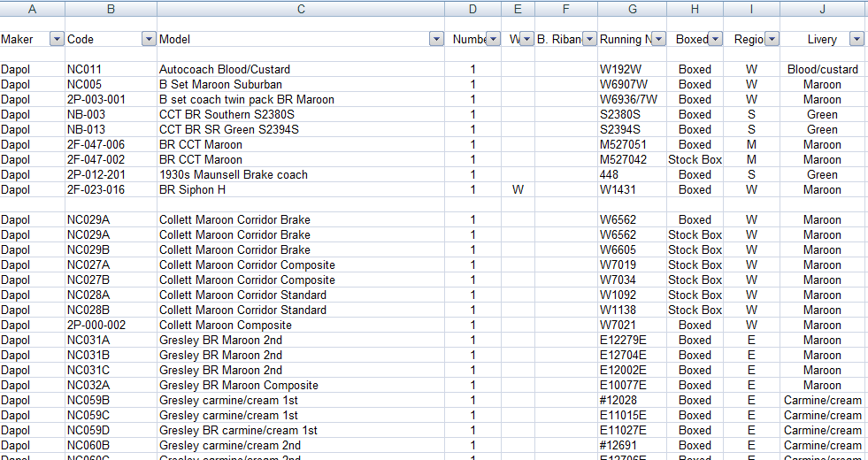The image size is (868, 460).
Task: Select code cell '2P-012-201'
Action: (x=111, y=174)
